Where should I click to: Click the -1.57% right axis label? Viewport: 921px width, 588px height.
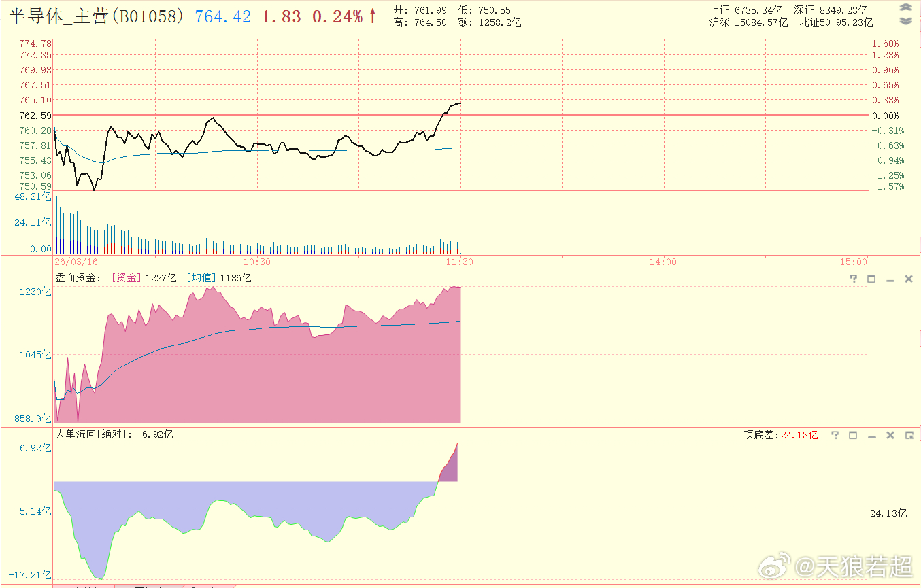point(888,186)
